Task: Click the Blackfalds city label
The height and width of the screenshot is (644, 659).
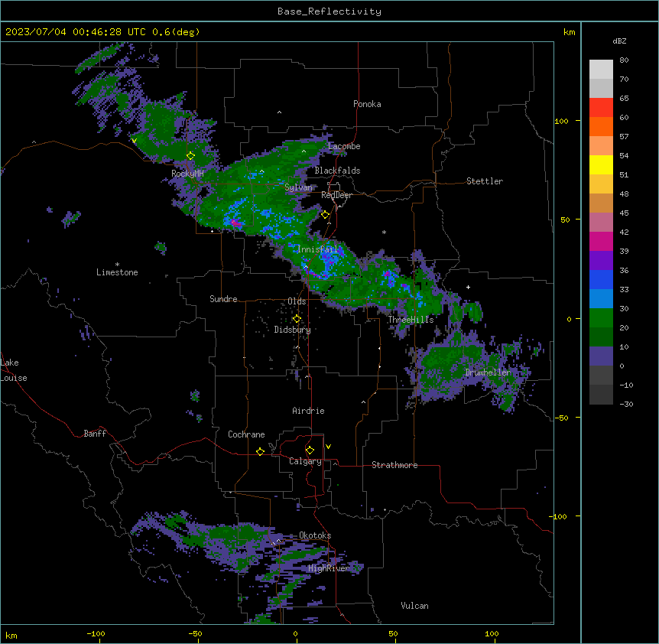Action: pyautogui.click(x=337, y=171)
